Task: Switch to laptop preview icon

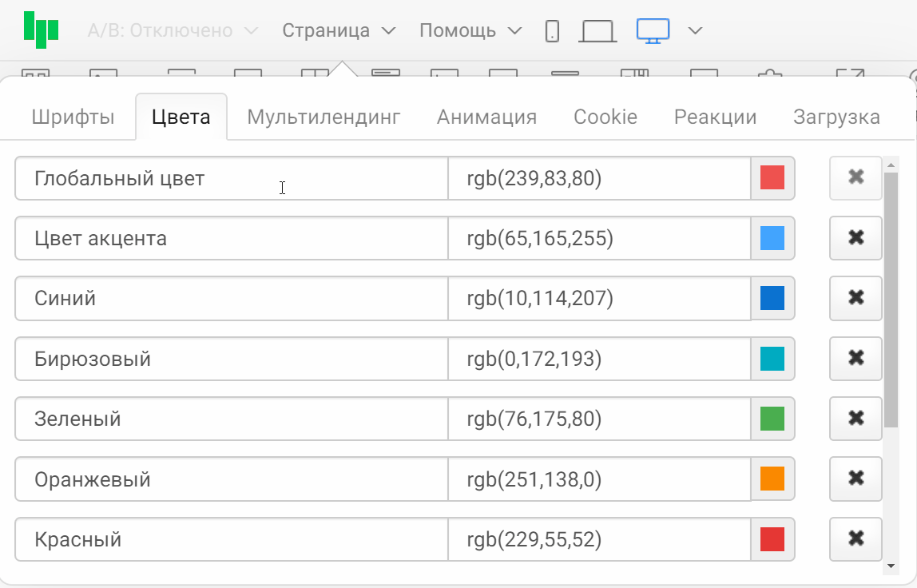Action: [x=597, y=31]
